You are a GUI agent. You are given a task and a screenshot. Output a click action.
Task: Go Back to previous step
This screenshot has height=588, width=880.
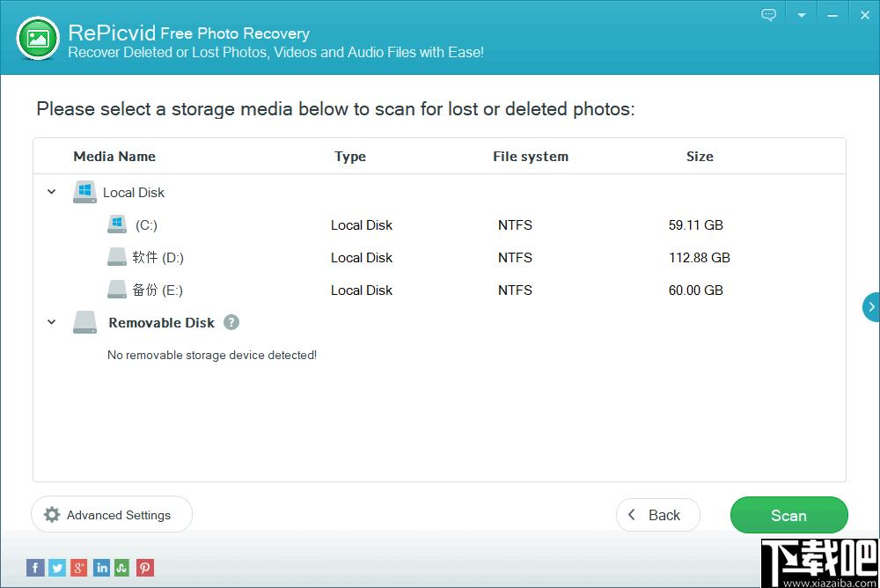[x=657, y=515]
